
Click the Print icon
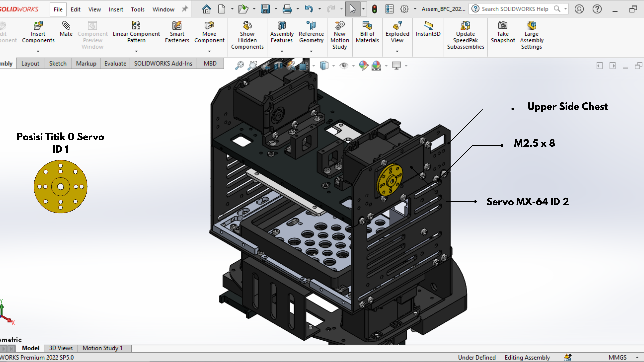coord(287,9)
